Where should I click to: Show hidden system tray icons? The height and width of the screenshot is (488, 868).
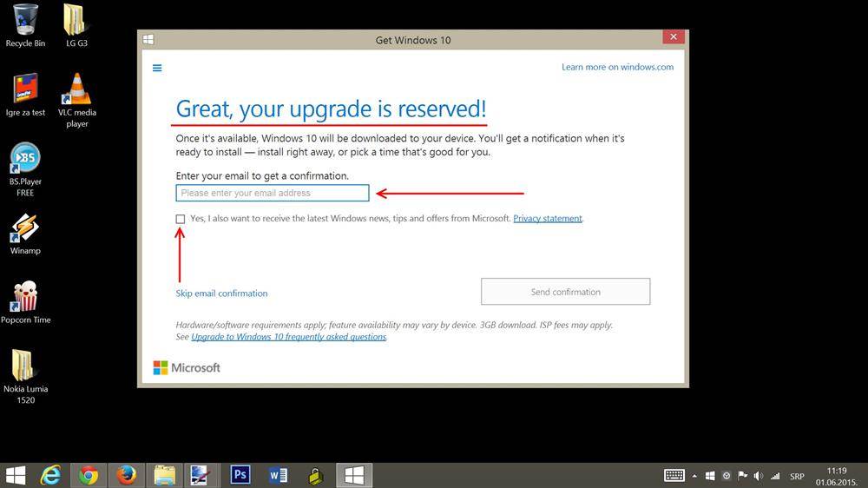pyautogui.click(x=694, y=476)
